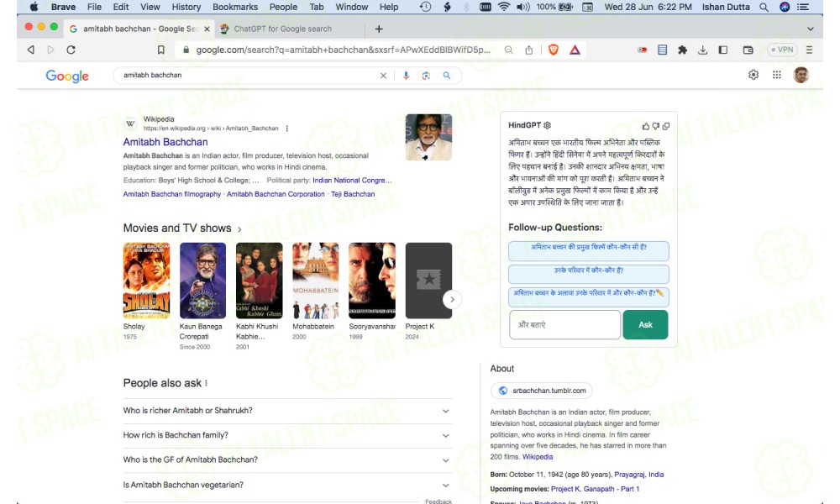This screenshot has width=840, height=504.
Task: Open Teji Bachchan link
Action: tap(353, 194)
